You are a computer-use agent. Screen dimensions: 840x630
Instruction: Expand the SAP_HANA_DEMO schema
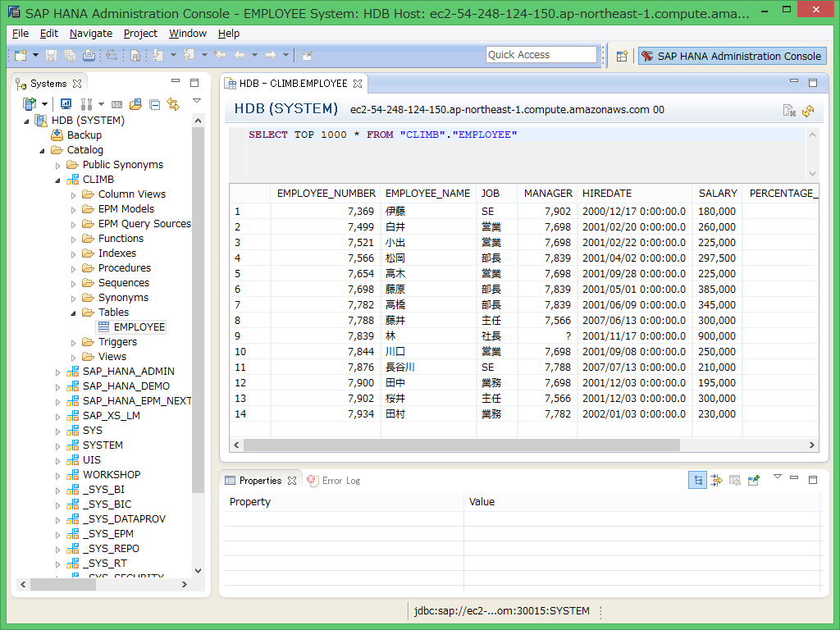(x=57, y=387)
